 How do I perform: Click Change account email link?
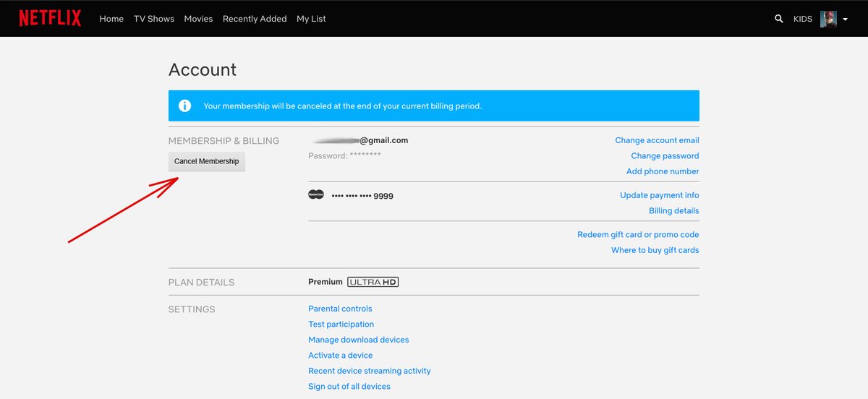pyautogui.click(x=657, y=140)
